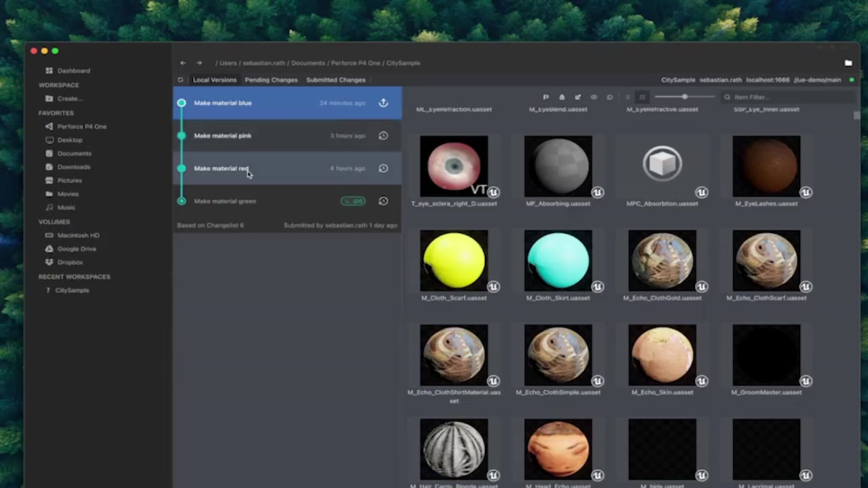Select the M_Echo_ClothGold.uasset thumbnail
Image resolution: width=868 pixels, height=488 pixels.
[x=663, y=260]
